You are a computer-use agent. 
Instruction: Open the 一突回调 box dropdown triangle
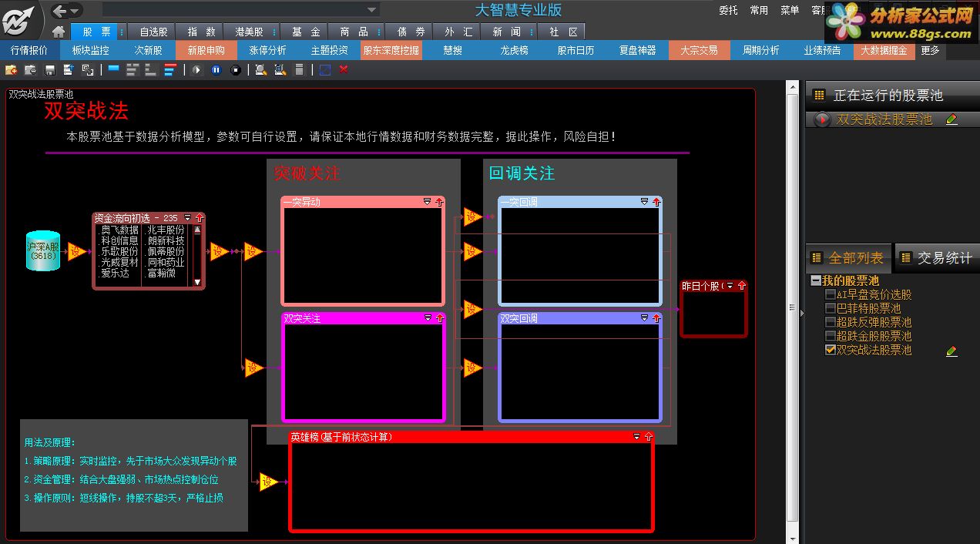645,202
